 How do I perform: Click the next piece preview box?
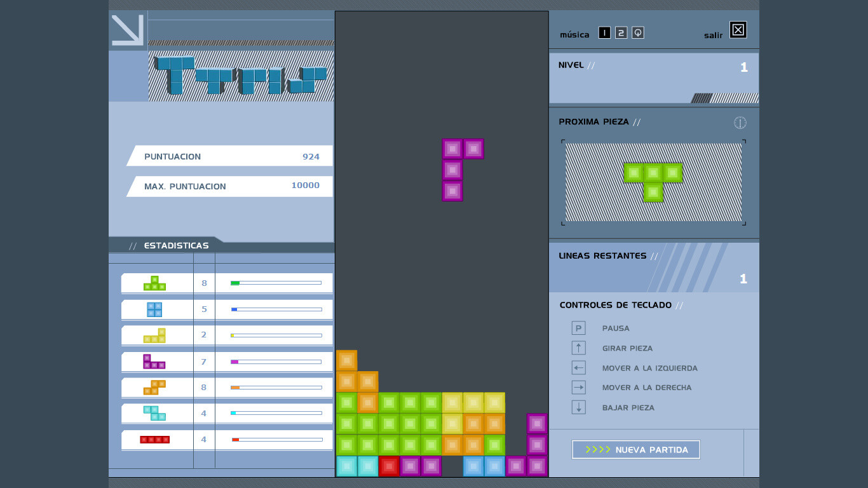(653, 182)
